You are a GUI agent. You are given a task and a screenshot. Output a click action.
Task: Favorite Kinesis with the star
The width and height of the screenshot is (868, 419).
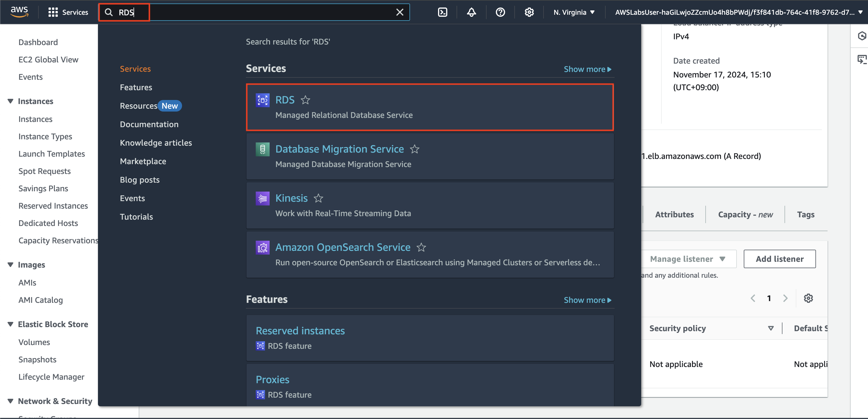pyautogui.click(x=318, y=198)
